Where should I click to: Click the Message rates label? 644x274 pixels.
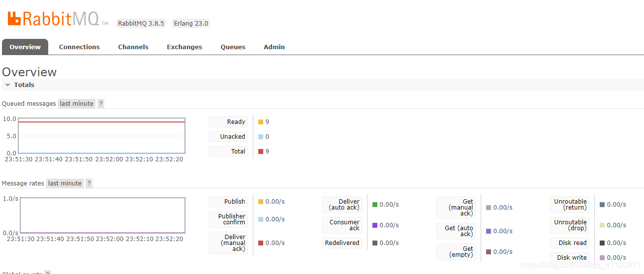pos(23,183)
